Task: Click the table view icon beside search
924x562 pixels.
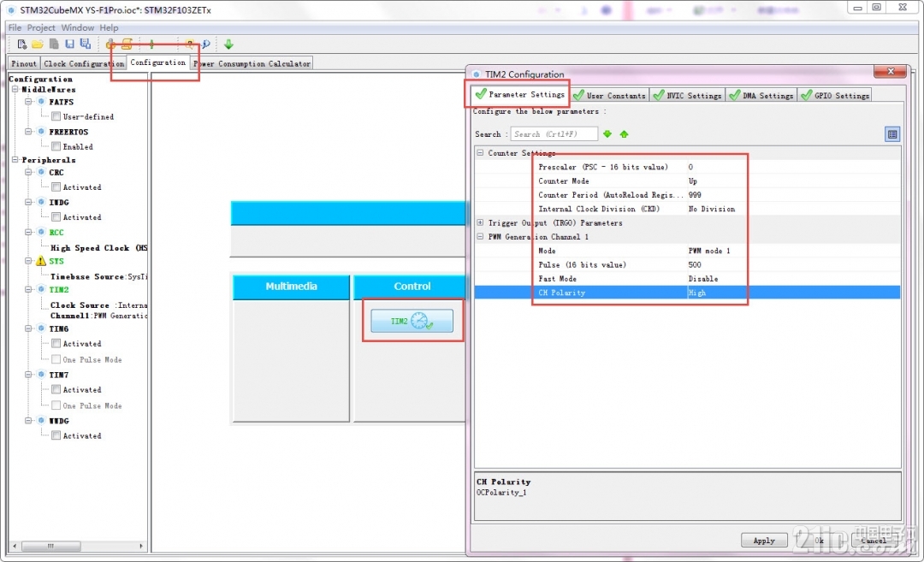Action: [892, 134]
